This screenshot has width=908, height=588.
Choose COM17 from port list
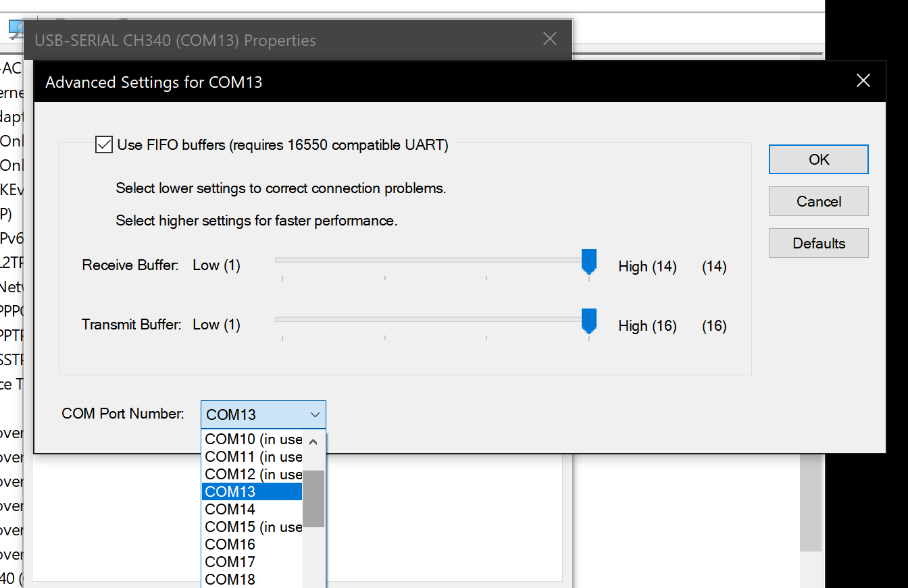click(x=252, y=562)
